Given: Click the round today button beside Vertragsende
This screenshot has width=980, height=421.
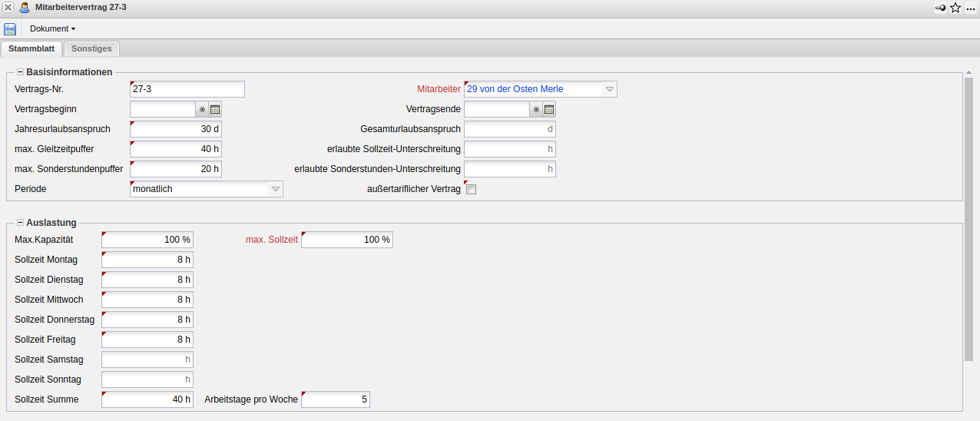Looking at the screenshot, I should (536, 109).
